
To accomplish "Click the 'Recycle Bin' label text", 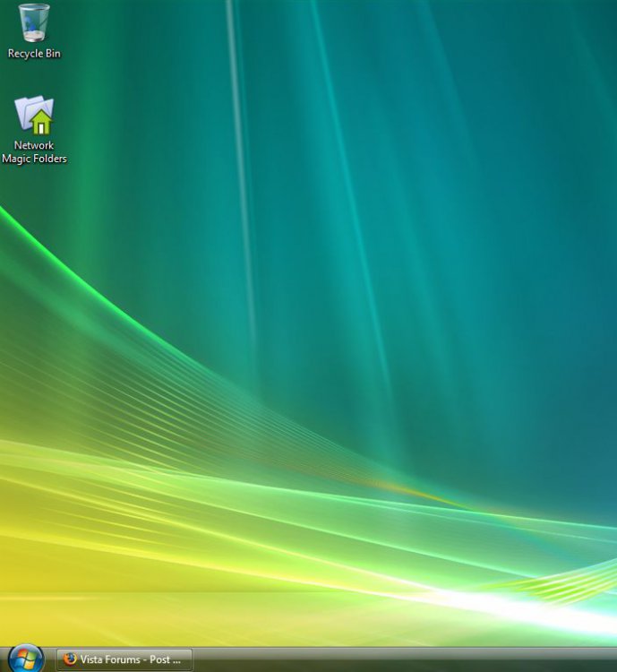I will [x=34, y=54].
